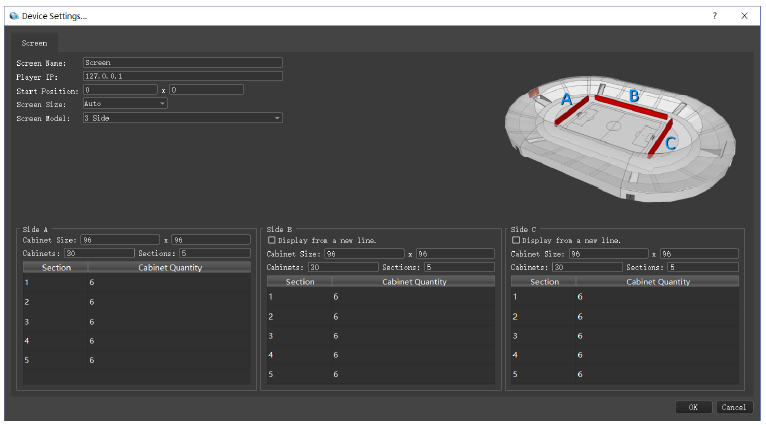Click Side A Cabinets count field

98,253
